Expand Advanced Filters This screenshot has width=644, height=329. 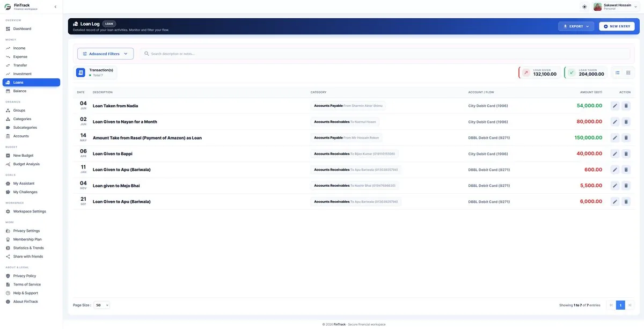coord(105,54)
